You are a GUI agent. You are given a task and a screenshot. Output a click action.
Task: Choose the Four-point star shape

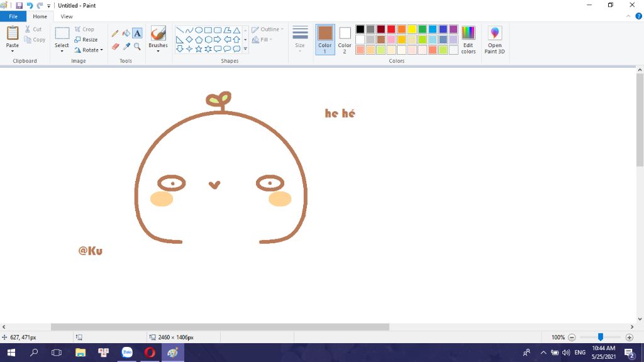pos(189,49)
